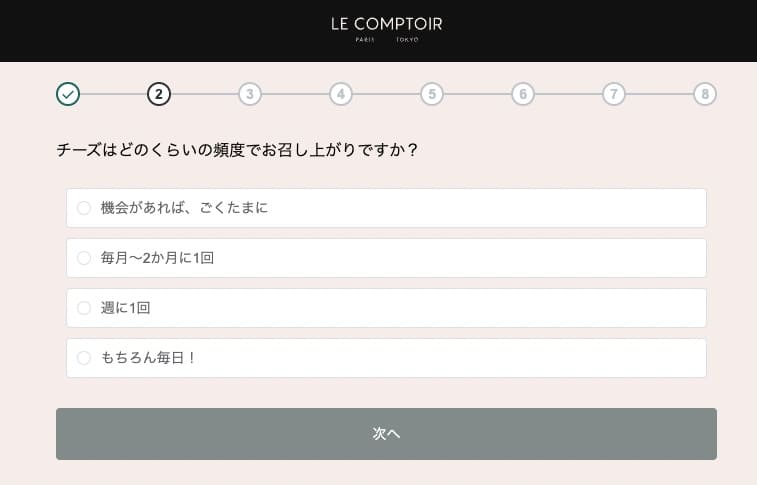Choose the 週に1回 answer text label
Image resolution: width=757 pixels, height=485 pixels.
pyautogui.click(x=126, y=308)
